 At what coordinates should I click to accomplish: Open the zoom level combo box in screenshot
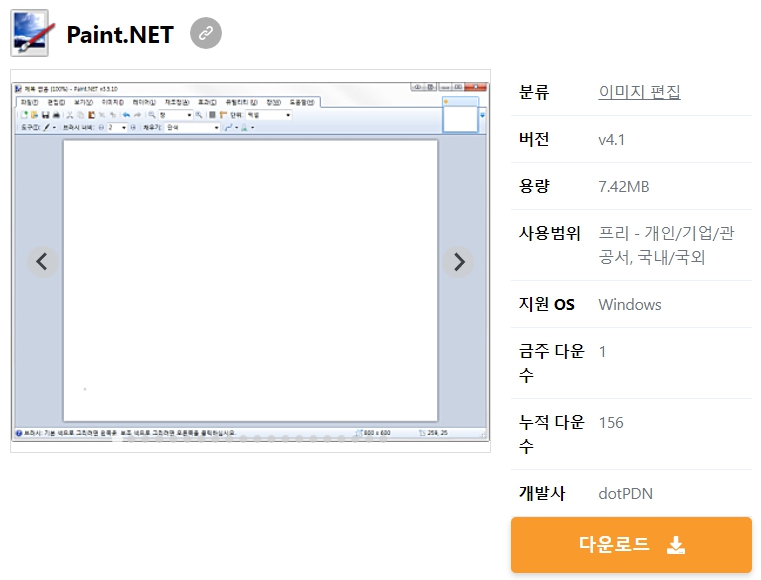pos(176,115)
